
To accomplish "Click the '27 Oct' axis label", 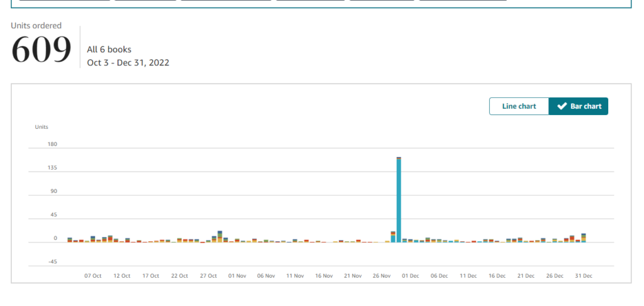I will (x=208, y=276).
